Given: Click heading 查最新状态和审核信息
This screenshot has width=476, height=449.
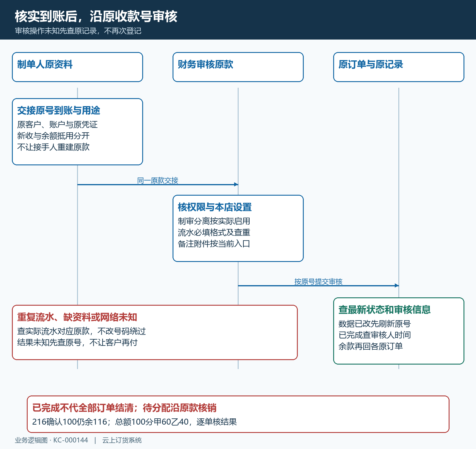Looking at the screenshot, I should [x=384, y=310].
